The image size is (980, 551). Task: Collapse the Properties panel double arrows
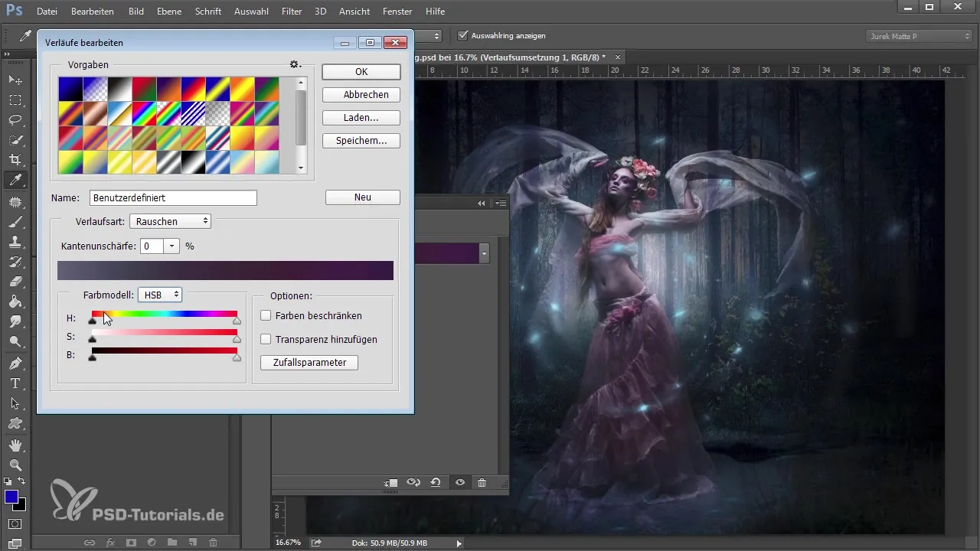click(482, 203)
